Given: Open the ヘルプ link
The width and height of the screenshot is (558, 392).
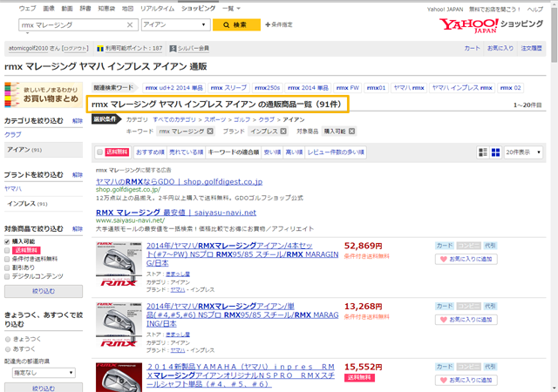Looking at the screenshot, I should click(535, 10).
